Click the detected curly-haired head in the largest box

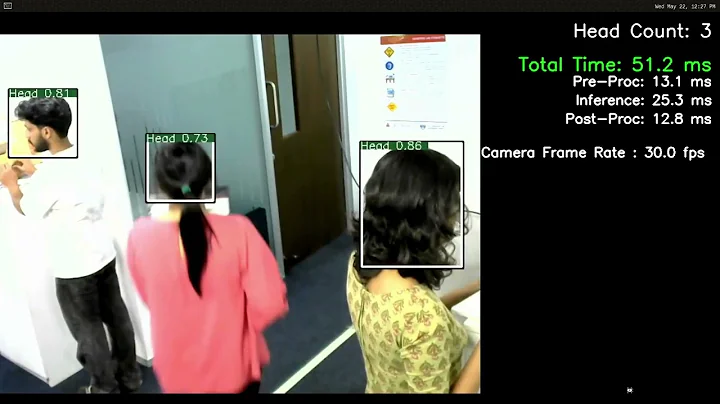[412, 205]
